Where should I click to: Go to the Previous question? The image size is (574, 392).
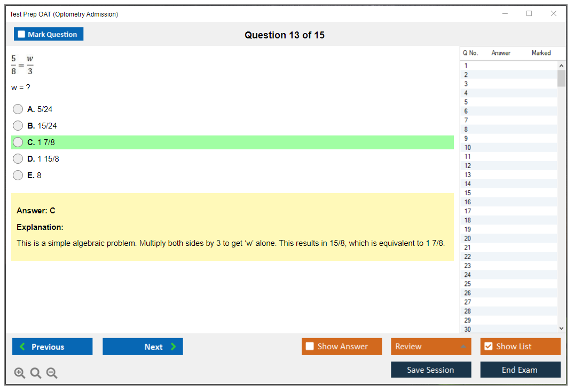pos(52,347)
